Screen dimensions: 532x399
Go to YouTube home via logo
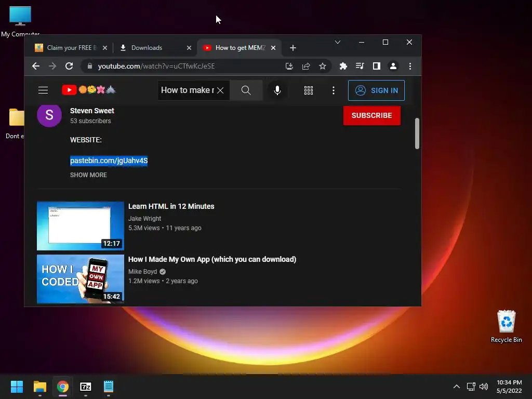[x=89, y=90]
